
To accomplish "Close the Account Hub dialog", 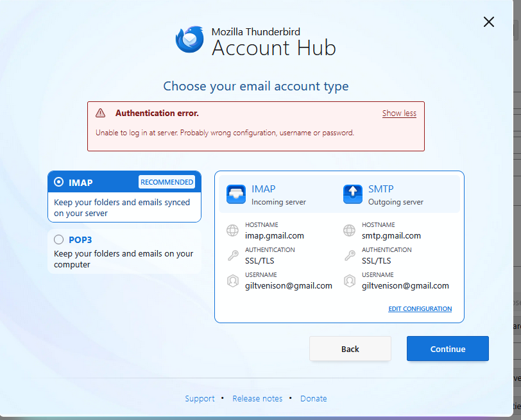I will pos(489,22).
